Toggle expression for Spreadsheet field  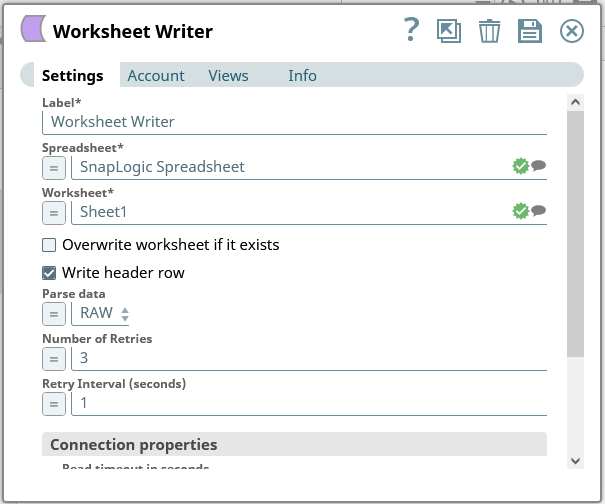54,167
